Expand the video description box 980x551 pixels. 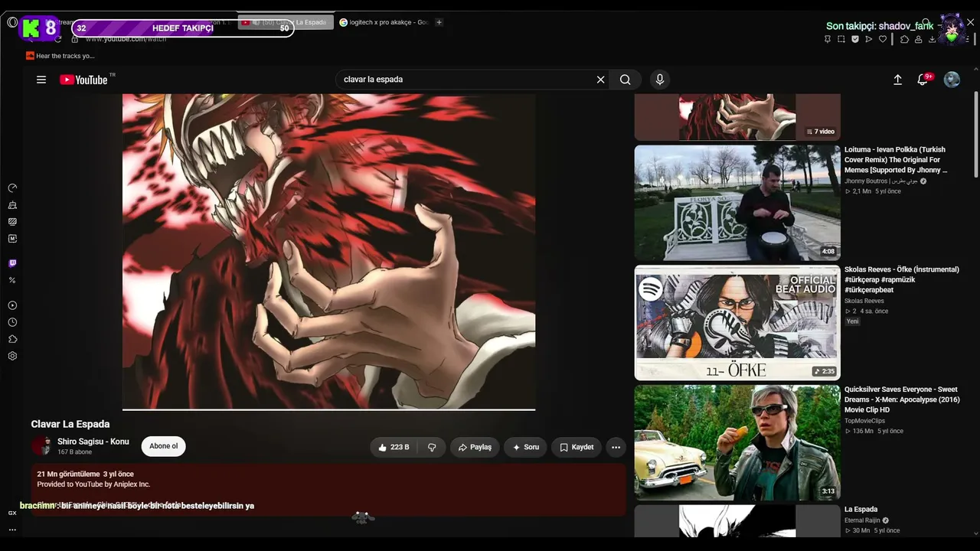328,489
